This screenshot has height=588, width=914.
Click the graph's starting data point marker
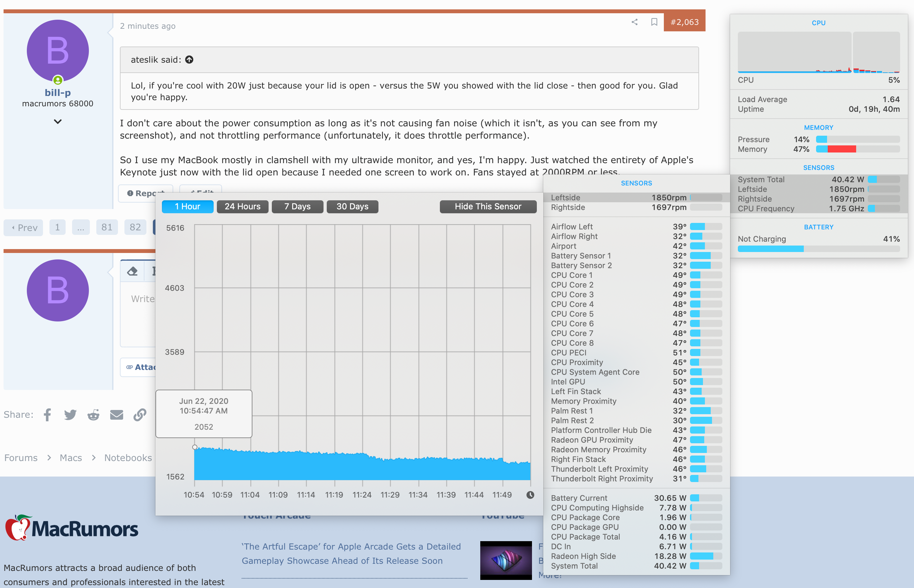195,447
